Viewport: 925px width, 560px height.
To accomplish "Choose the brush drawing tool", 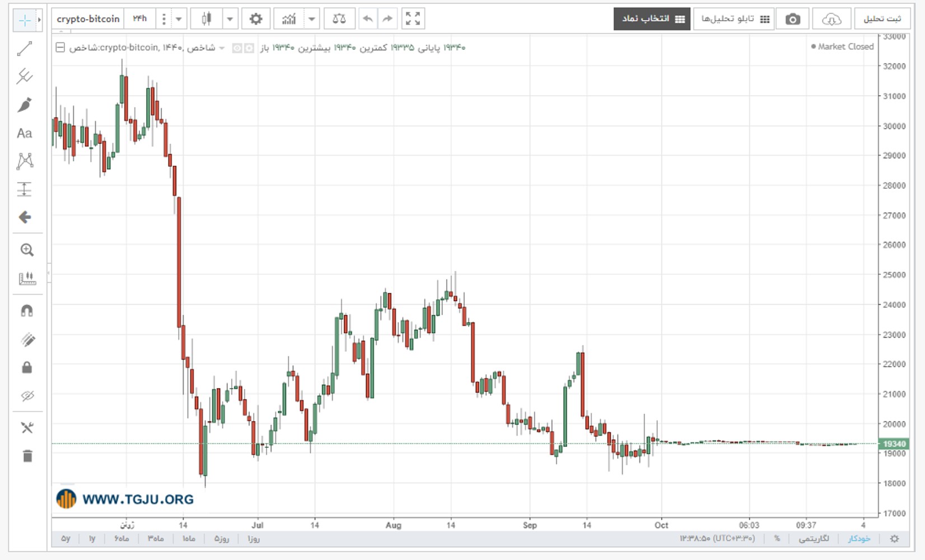I will (x=25, y=105).
